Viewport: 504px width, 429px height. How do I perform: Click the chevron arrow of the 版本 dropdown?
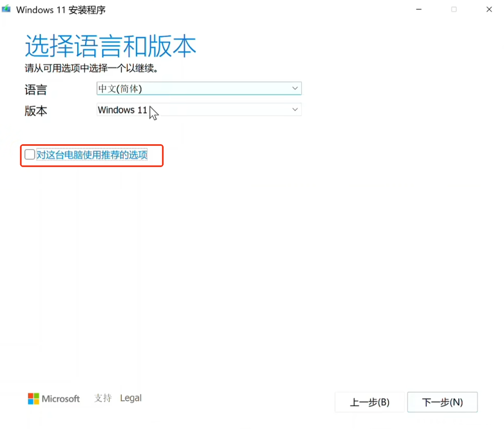point(295,110)
